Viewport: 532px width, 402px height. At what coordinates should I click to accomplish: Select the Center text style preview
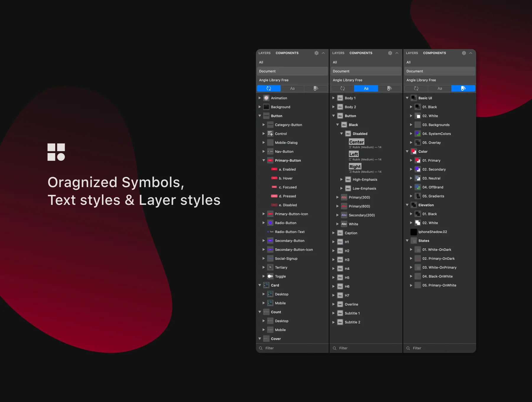(356, 142)
